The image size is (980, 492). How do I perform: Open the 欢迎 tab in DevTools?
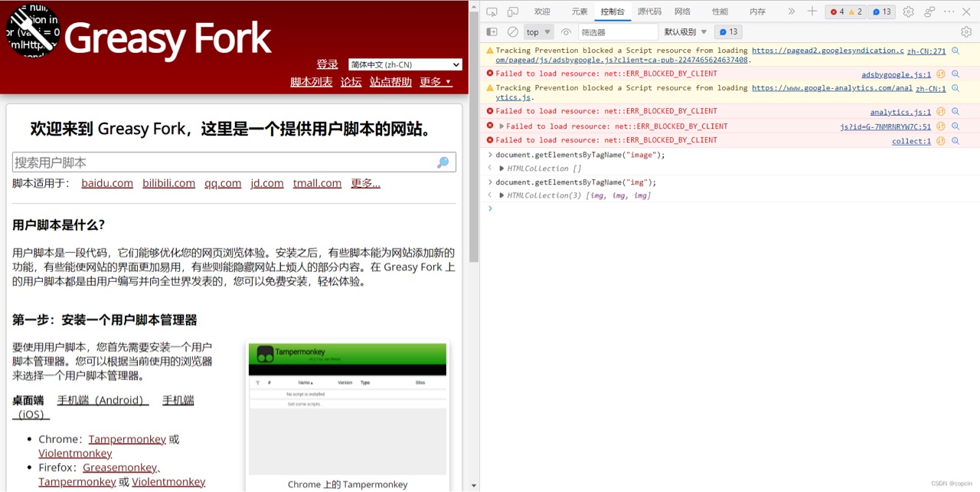[542, 11]
